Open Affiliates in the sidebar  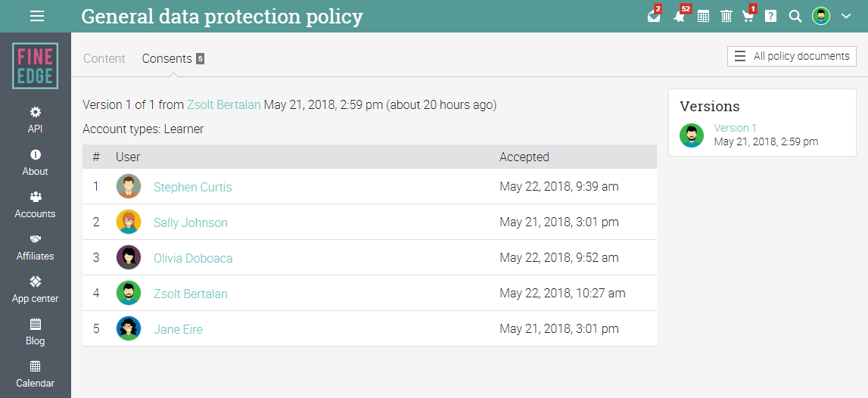tap(36, 247)
